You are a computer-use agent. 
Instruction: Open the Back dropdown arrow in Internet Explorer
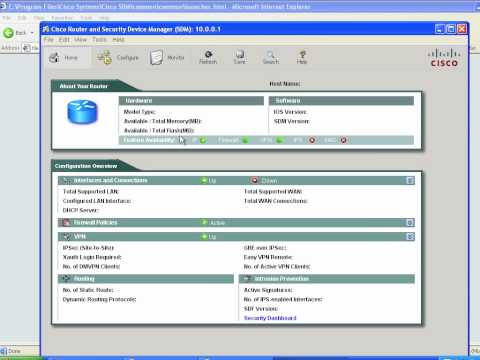click(x=32, y=33)
